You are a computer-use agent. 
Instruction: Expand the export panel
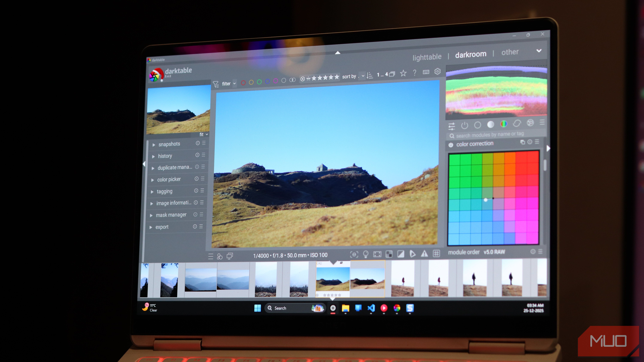[x=162, y=227]
